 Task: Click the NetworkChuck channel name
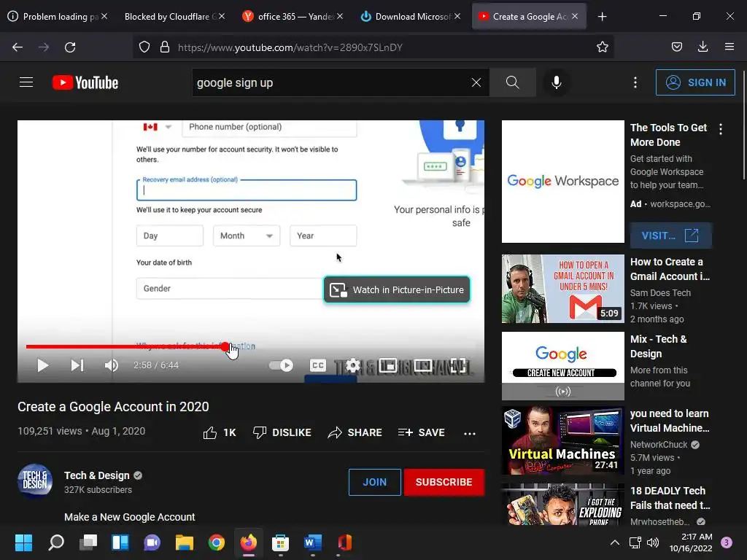tap(659, 444)
